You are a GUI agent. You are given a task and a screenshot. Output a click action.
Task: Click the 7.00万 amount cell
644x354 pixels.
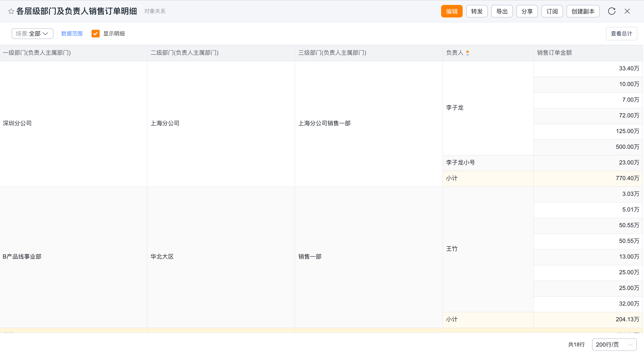[588, 100]
